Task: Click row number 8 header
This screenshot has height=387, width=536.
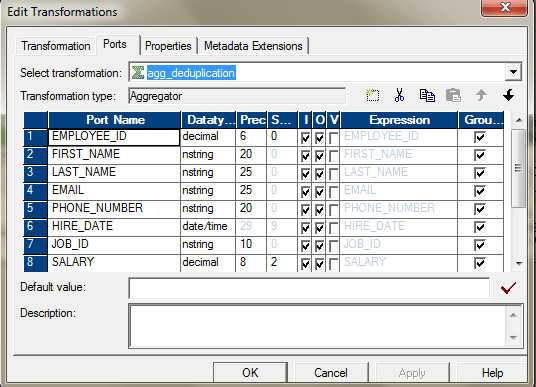Action: (35, 263)
